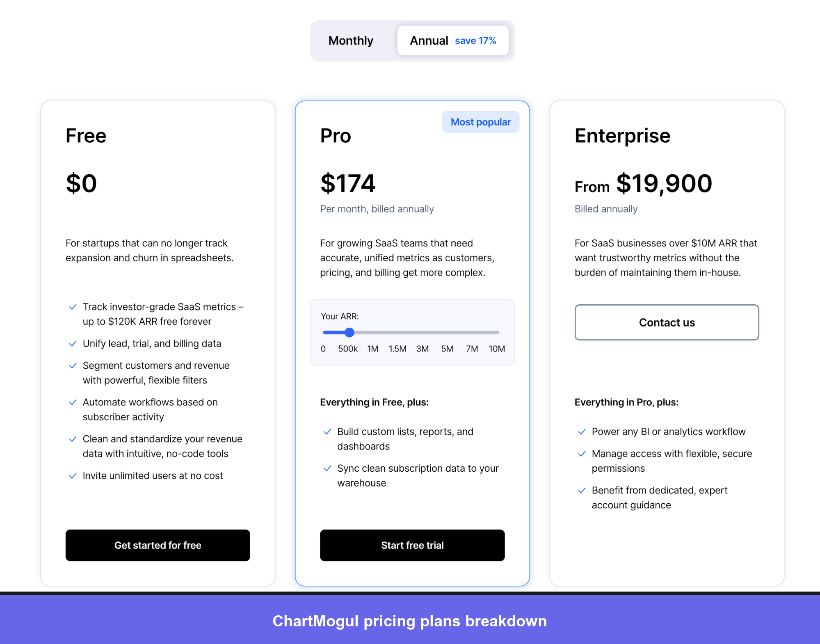Select the Enterprise plan heading
Viewport: 820px width, 644px height.
[622, 135]
